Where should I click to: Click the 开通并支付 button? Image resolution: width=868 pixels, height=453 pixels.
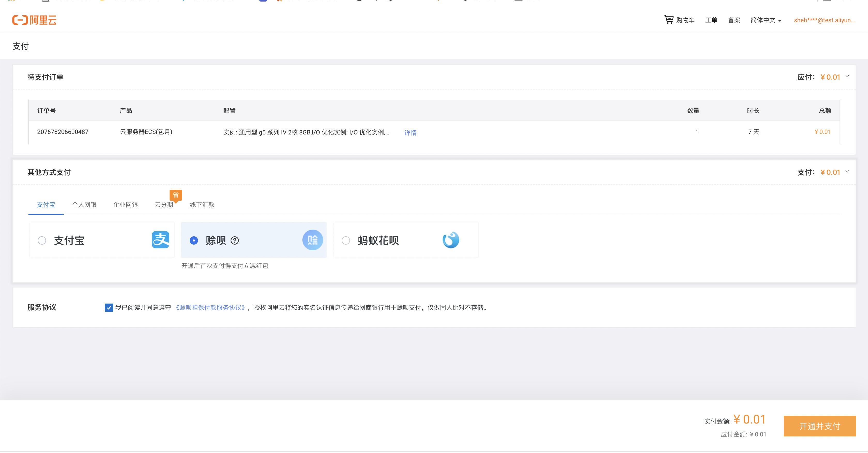coord(819,426)
